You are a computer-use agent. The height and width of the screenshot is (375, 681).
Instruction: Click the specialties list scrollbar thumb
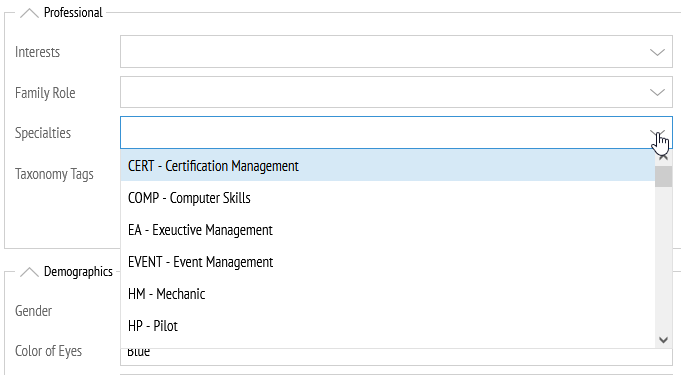(663, 176)
